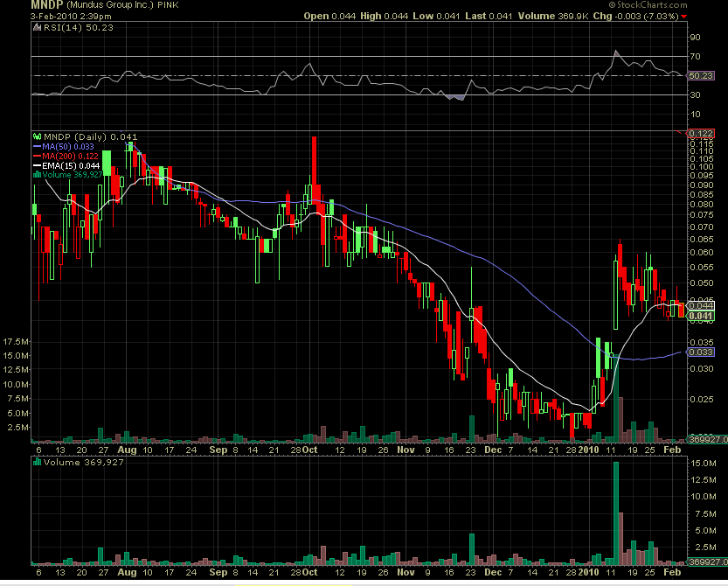Click the Aug label on the price panel date axis
Screen dimensions: 728x586
click(x=127, y=450)
